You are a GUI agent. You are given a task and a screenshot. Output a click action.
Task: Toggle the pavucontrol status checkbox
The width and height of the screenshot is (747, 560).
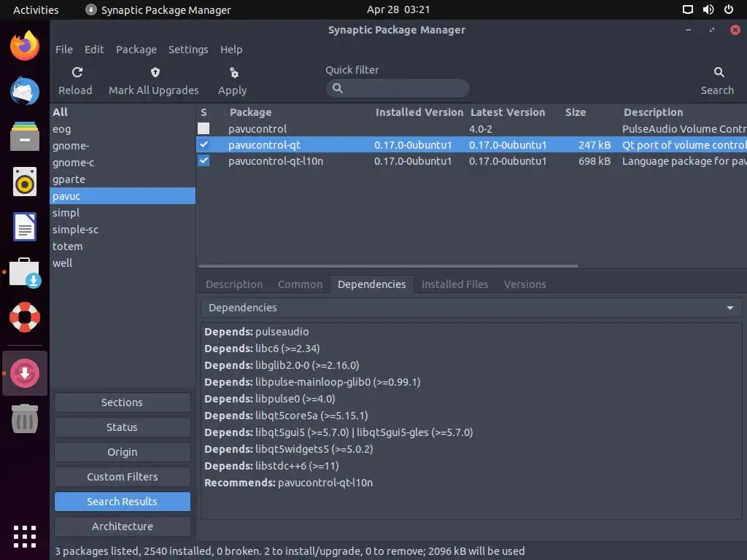pyautogui.click(x=204, y=128)
